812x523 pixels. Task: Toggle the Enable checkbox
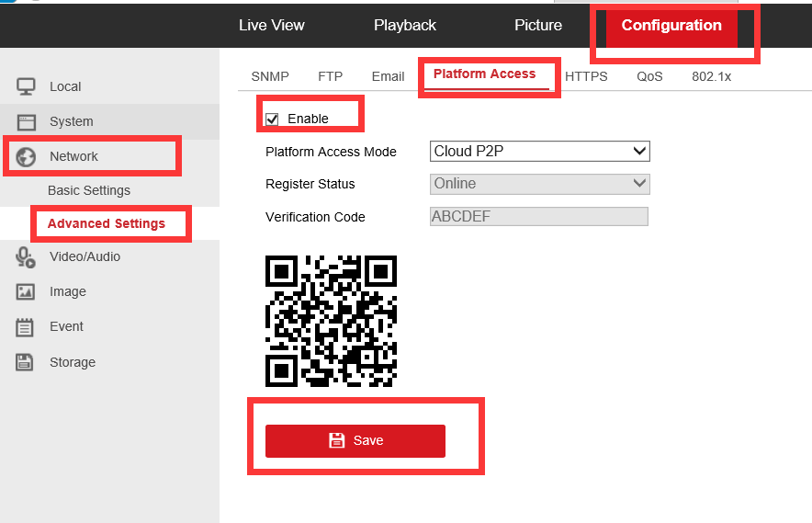pos(272,119)
